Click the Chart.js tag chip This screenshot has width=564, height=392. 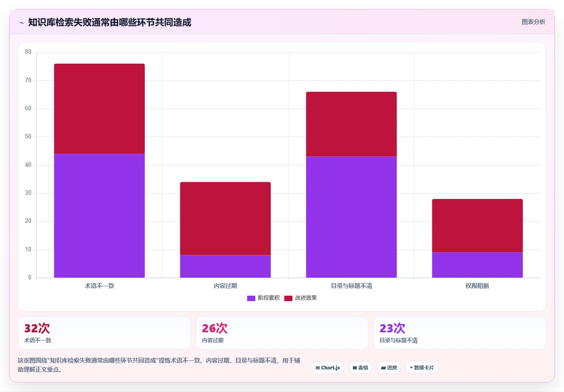tap(328, 368)
